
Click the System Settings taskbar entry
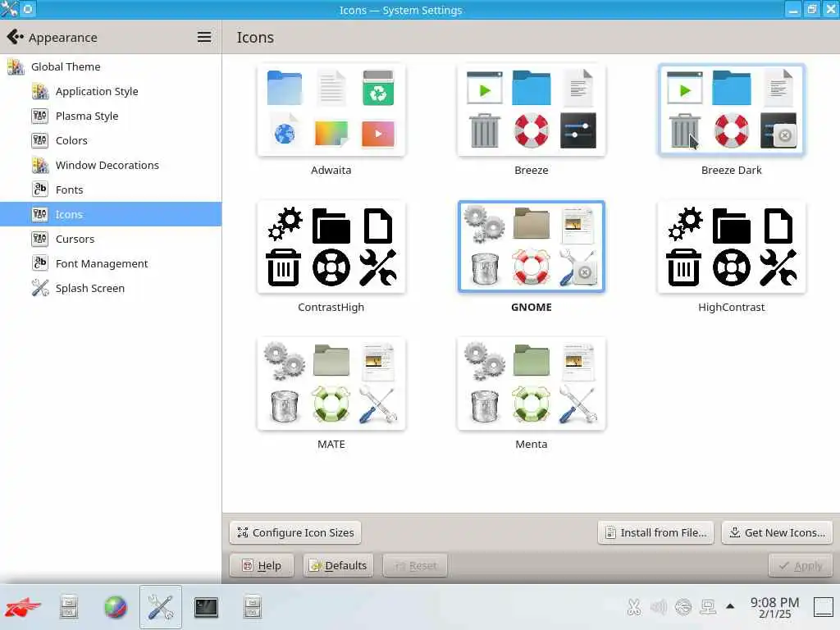[x=161, y=608]
